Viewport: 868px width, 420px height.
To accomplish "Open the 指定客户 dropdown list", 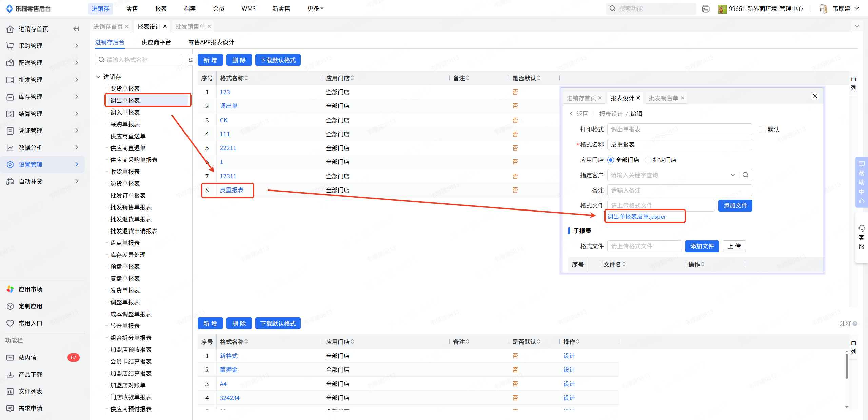I will tap(733, 175).
